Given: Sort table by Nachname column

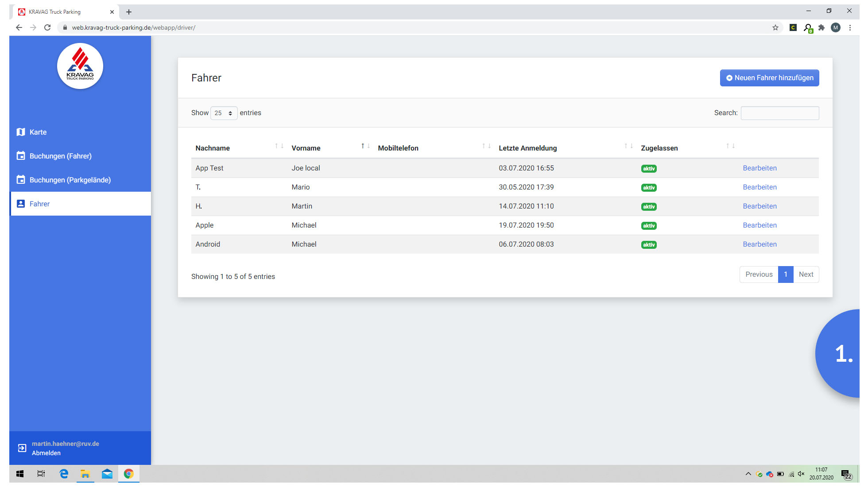Looking at the screenshot, I should (213, 148).
